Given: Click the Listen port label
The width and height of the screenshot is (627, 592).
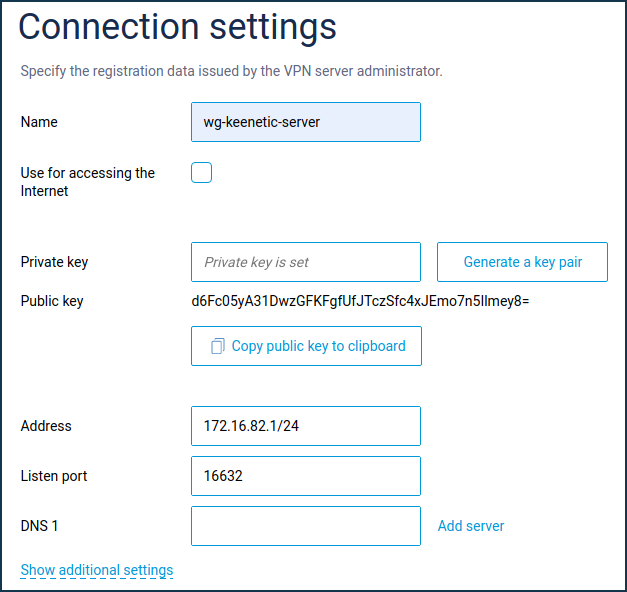Looking at the screenshot, I should [54, 476].
